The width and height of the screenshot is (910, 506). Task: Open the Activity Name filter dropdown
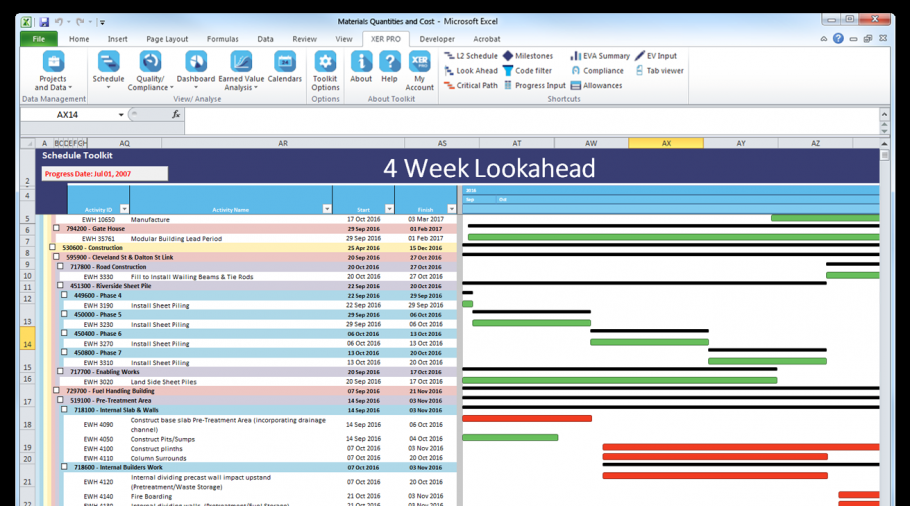coord(327,209)
